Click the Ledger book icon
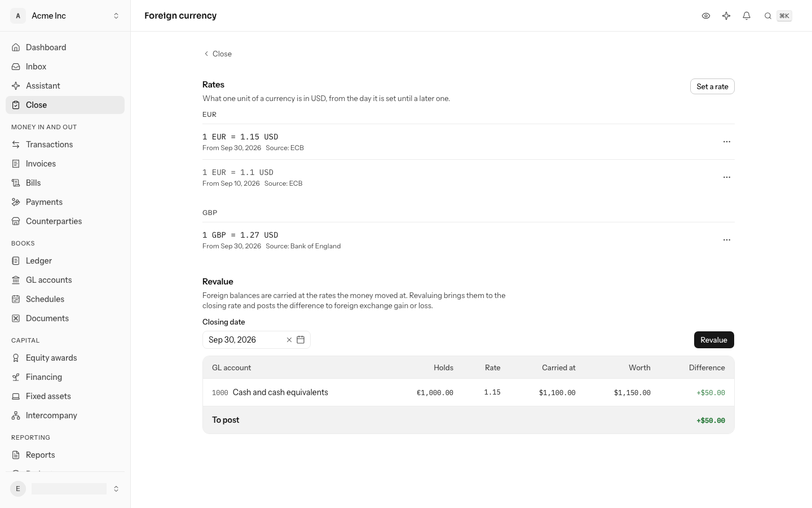The width and height of the screenshot is (812, 508). tap(16, 261)
